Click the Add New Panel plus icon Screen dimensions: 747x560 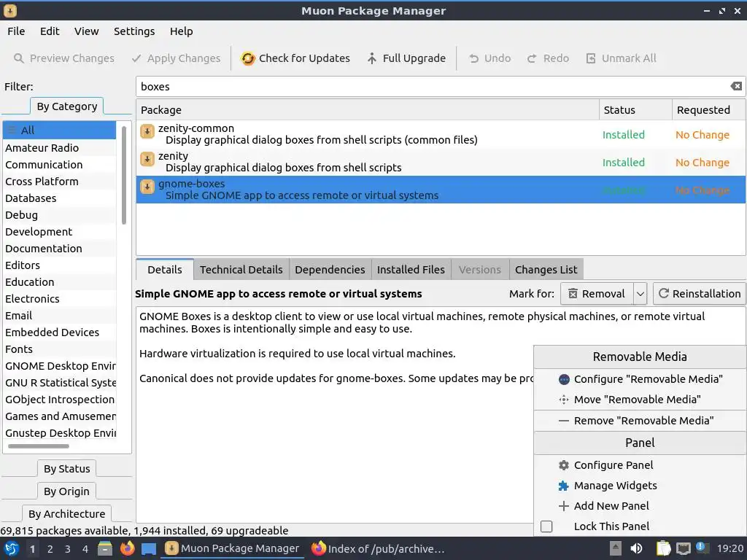[x=564, y=506]
